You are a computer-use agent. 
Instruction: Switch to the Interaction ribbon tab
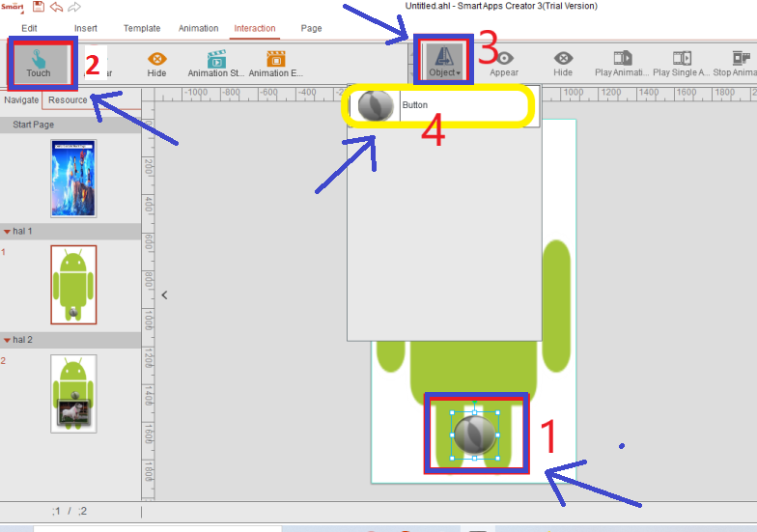(255, 29)
